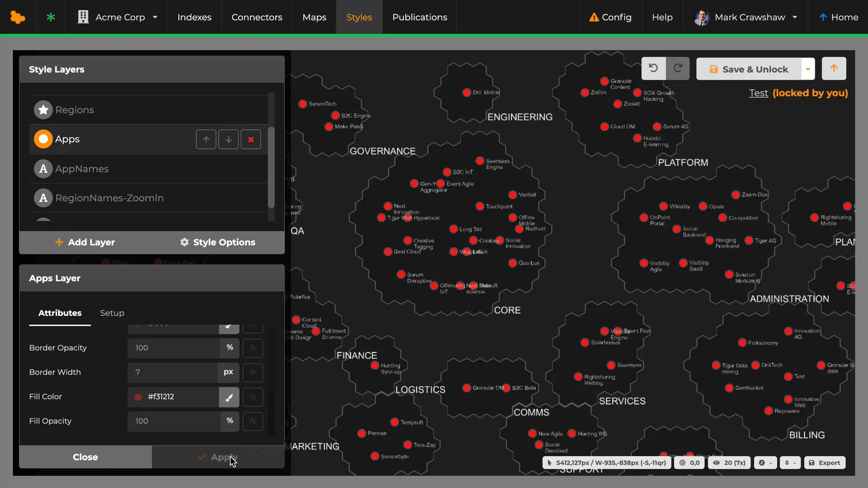Click the up-down arrows status button
This screenshot has height=488, width=868.
pos(790,463)
